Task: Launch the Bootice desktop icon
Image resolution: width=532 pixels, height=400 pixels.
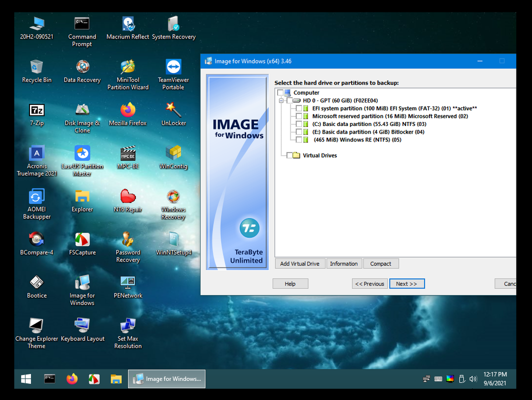Action: coord(36,286)
